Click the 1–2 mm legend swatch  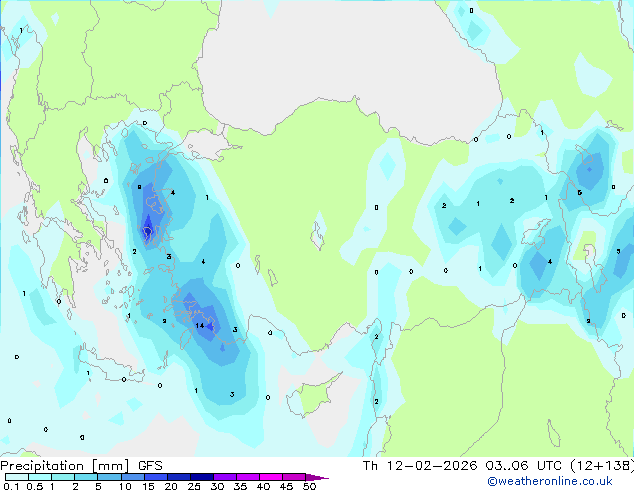(63, 477)
